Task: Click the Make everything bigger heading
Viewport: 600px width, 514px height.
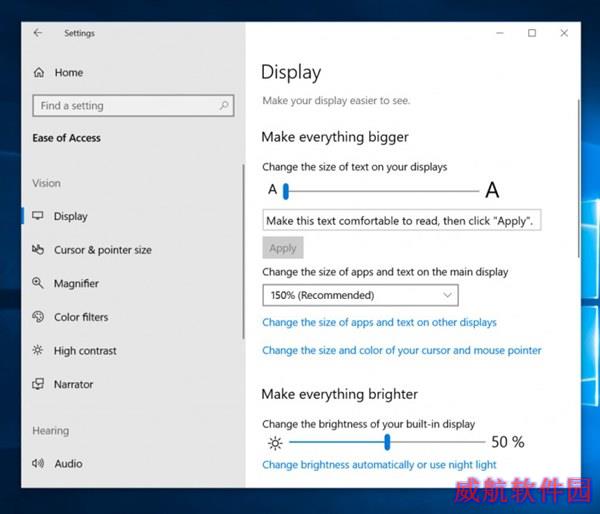Action: pyautogui.click(x=335, y=137)
